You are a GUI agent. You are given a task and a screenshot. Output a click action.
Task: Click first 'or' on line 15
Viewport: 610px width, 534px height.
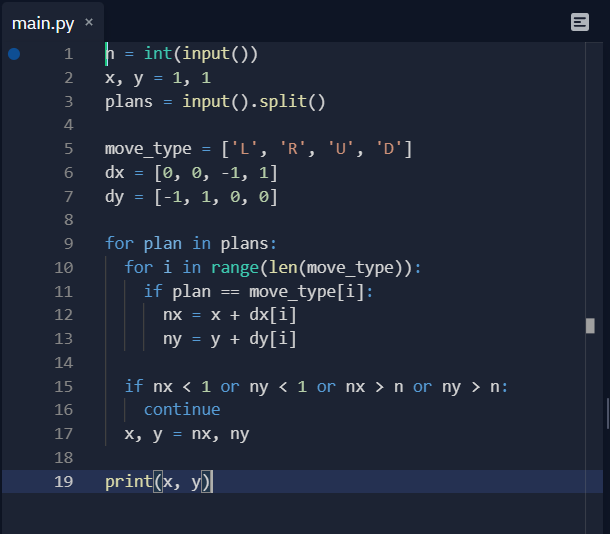coord(230,387)
